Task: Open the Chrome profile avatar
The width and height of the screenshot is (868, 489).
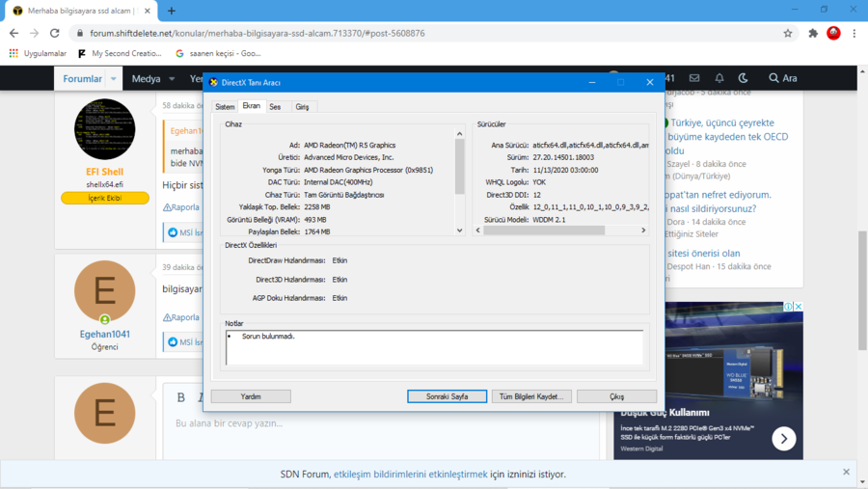Action: tap(833, 33)
